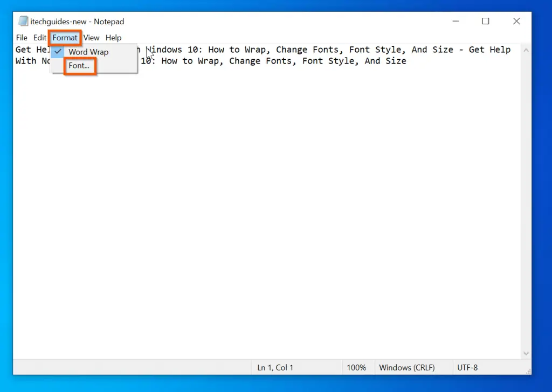
Task: Open the File menu
Action: [22, 38]
